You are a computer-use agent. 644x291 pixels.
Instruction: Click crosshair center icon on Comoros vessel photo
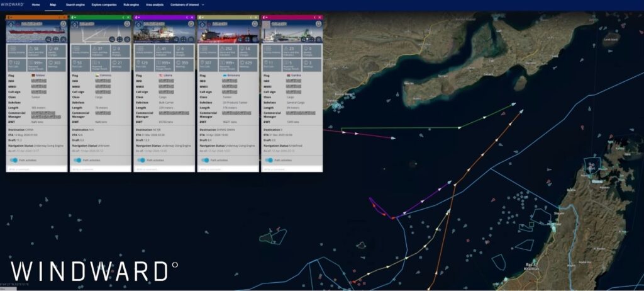point(119,40)
